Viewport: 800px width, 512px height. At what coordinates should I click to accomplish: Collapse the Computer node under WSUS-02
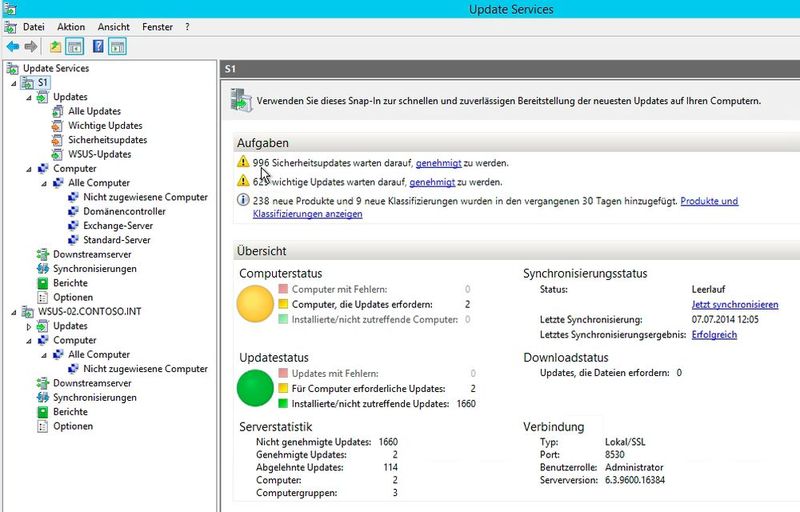pyautogui.click(x=29, y=341)
